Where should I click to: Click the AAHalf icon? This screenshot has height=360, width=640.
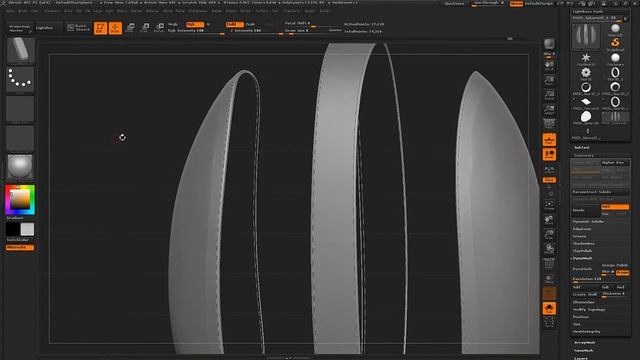pos(549,109)
